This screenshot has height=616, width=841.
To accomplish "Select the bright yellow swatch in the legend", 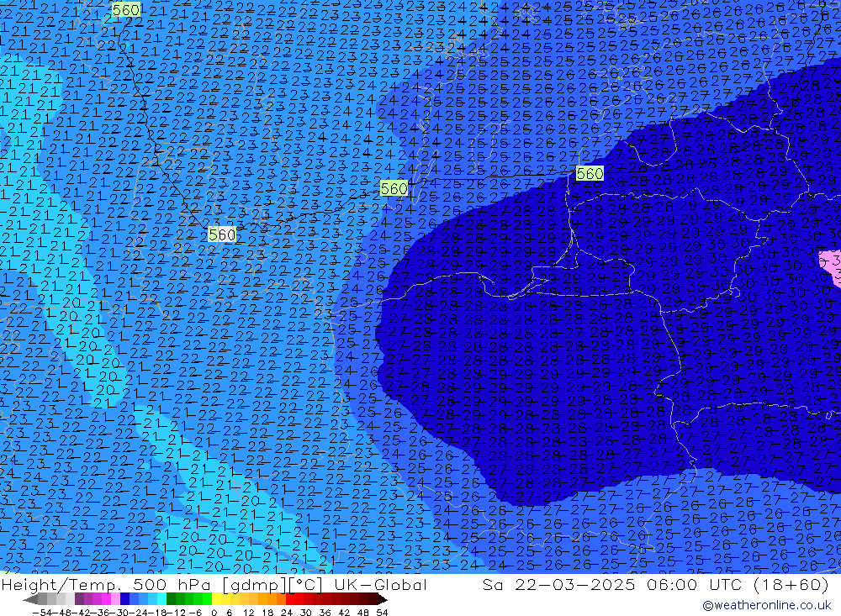I will point(217,599).
